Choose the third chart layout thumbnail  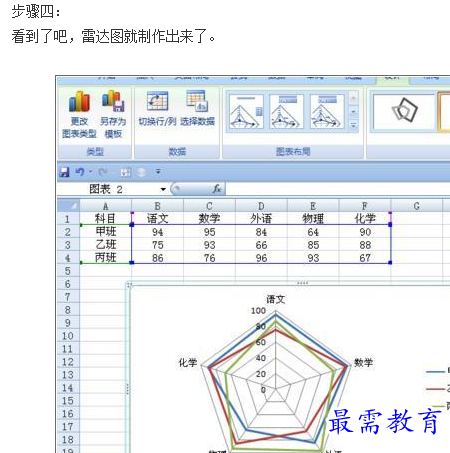click(x=327, y=112)
